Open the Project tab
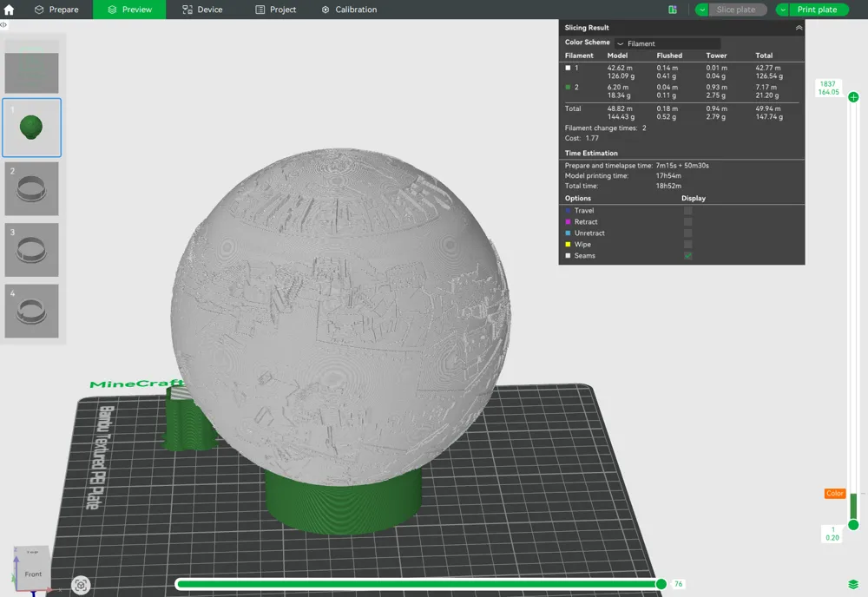The width and height of the screenshot is (868, 597). [276, 10]
